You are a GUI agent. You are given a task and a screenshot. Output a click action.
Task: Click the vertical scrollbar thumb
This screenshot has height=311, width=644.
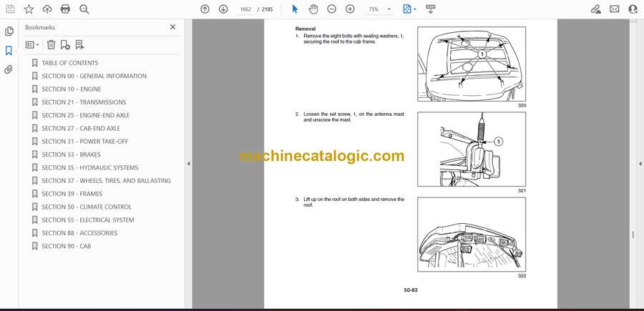(x=633, y=235)
